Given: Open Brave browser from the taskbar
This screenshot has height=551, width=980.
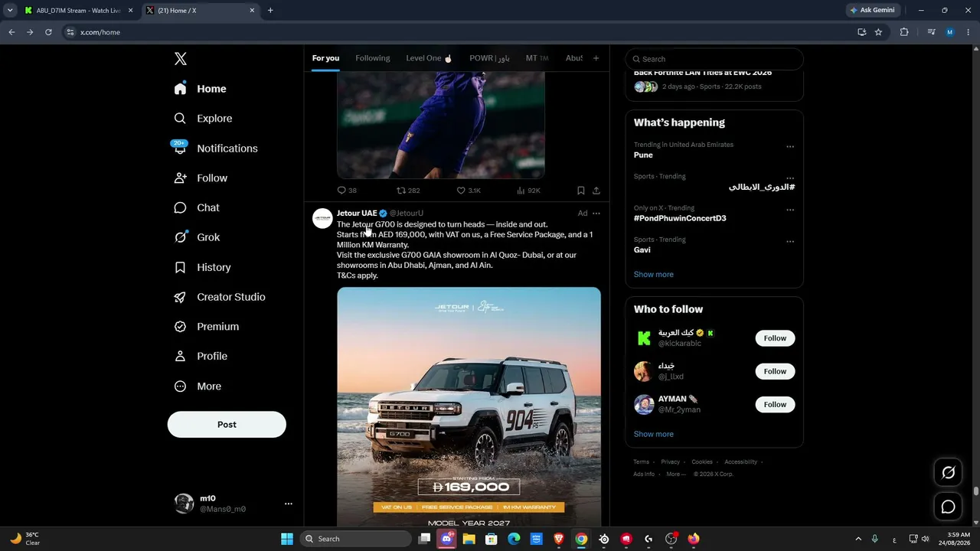Looking at the screenshot, I should (559, 539).
